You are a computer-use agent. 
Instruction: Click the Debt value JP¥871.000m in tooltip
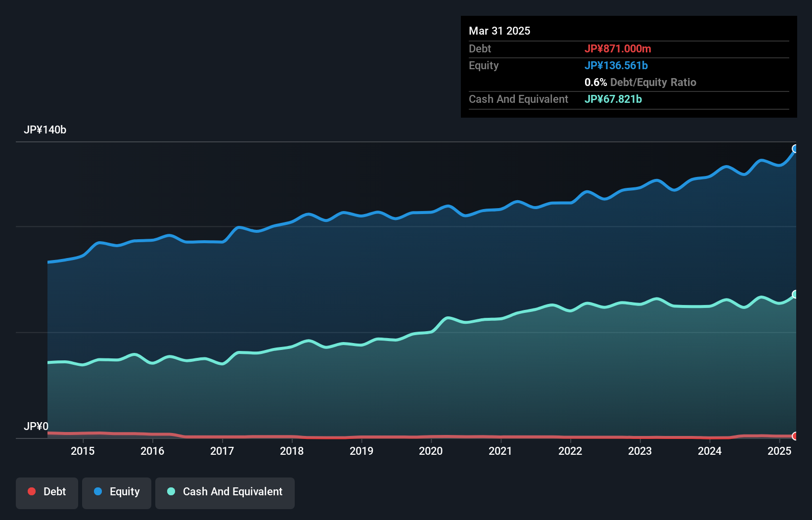(618, 48)
